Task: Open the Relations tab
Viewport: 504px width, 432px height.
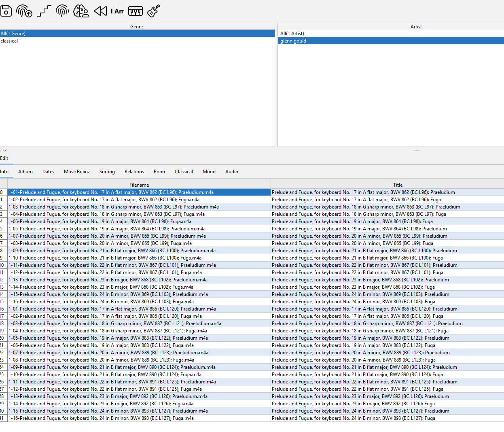Action: (x=134, y=172)
